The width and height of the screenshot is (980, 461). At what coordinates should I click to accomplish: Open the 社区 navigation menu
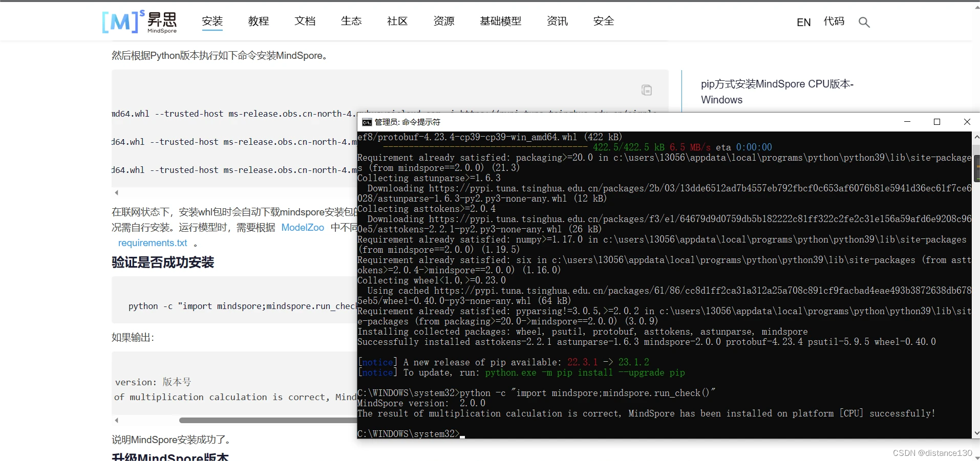[397, 21]
